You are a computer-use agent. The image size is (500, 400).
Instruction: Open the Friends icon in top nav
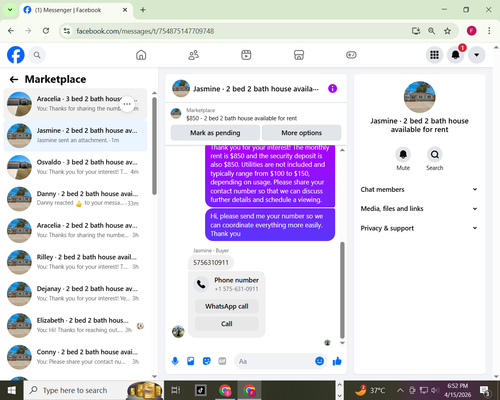[194, 55]
